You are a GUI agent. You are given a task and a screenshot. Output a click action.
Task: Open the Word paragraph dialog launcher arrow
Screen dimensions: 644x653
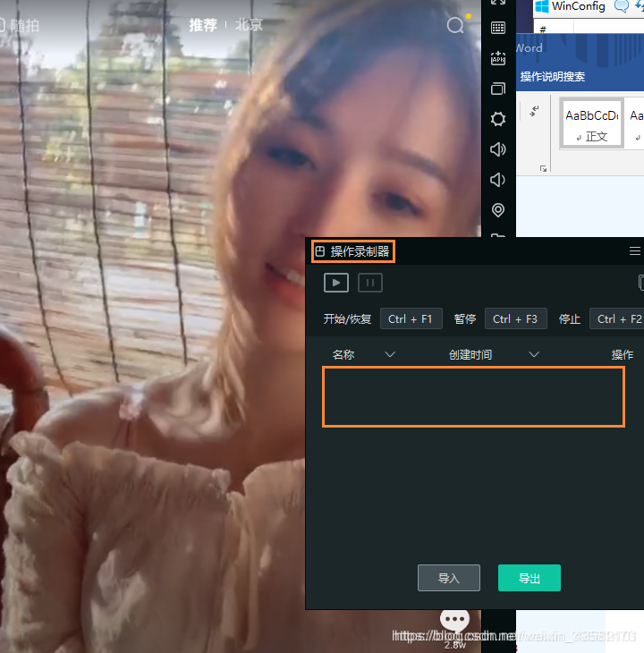tap(543, 168)
